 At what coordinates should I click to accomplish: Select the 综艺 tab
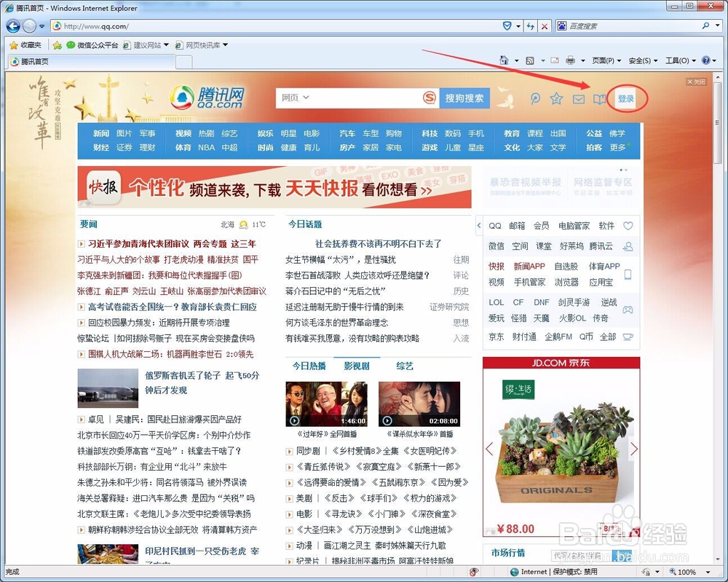tap(404, 366)
